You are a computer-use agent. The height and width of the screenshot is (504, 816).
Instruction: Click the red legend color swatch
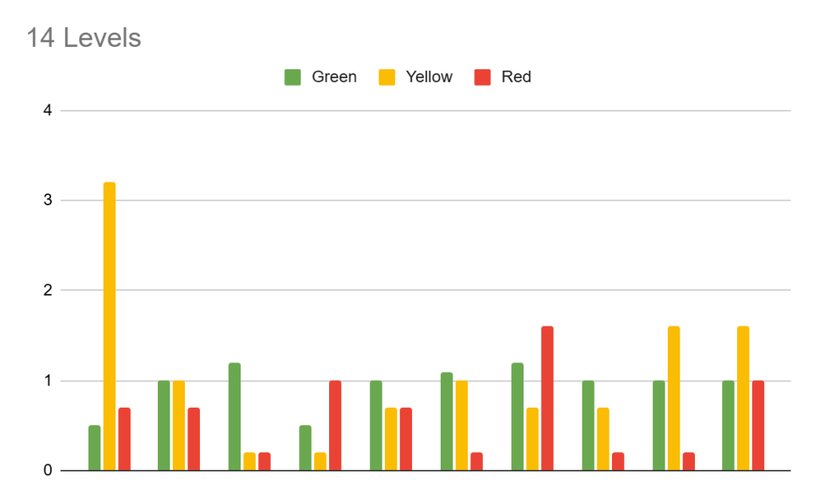[482, 77]
